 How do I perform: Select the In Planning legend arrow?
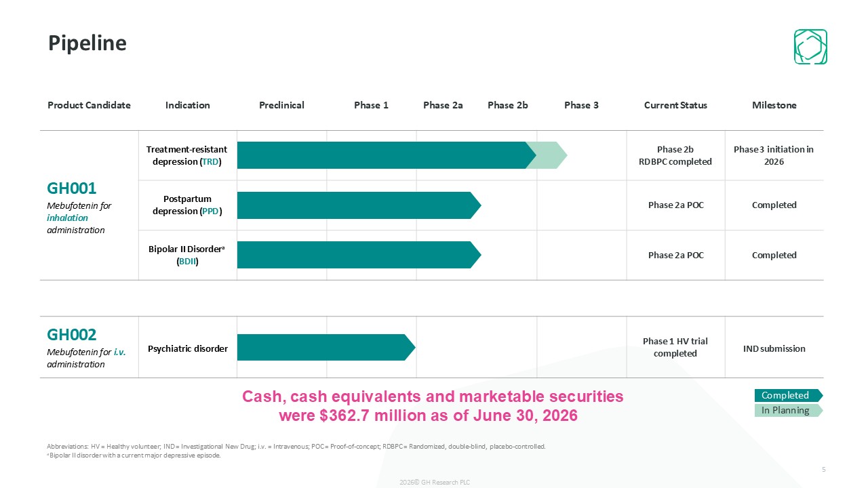coord(788,410)
